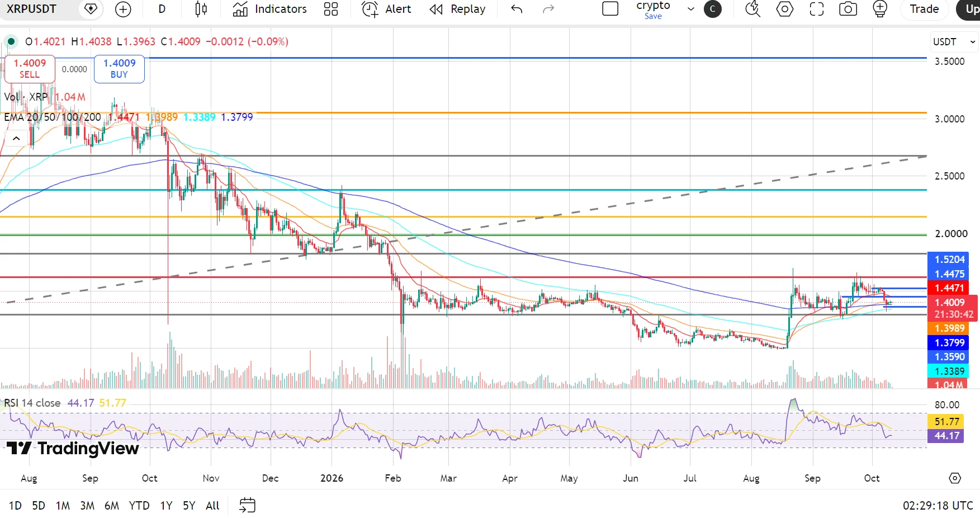Open the indicator templates grid icon
This screenshot has height=518, width=980.
click(331, 9)
